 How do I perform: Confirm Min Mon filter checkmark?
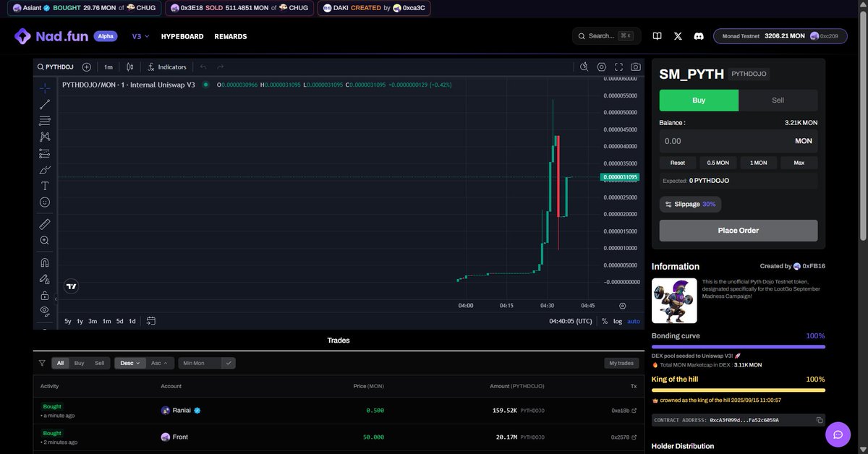coord(229,363)
